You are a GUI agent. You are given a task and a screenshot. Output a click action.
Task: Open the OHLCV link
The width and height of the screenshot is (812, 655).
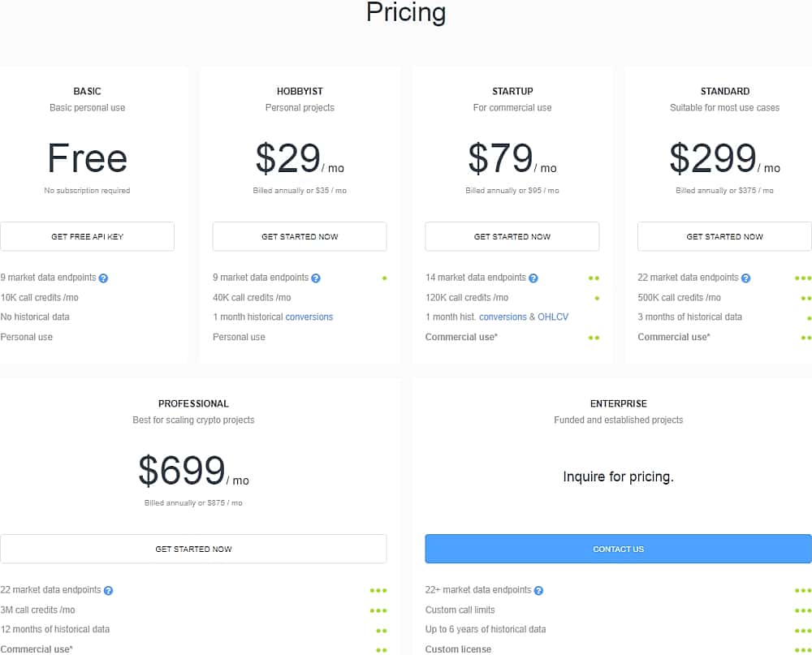(553, 317)
